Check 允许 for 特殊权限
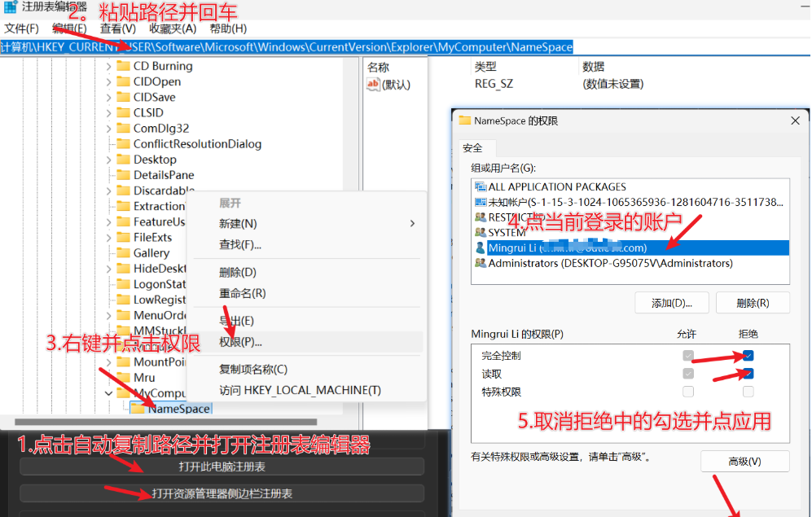812x517 pixels. pos(688,391)
